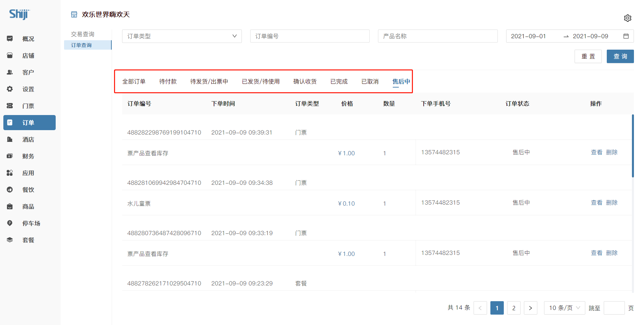Click order number 488281069942984704710
644x325 pixels.
coord(164,183)
